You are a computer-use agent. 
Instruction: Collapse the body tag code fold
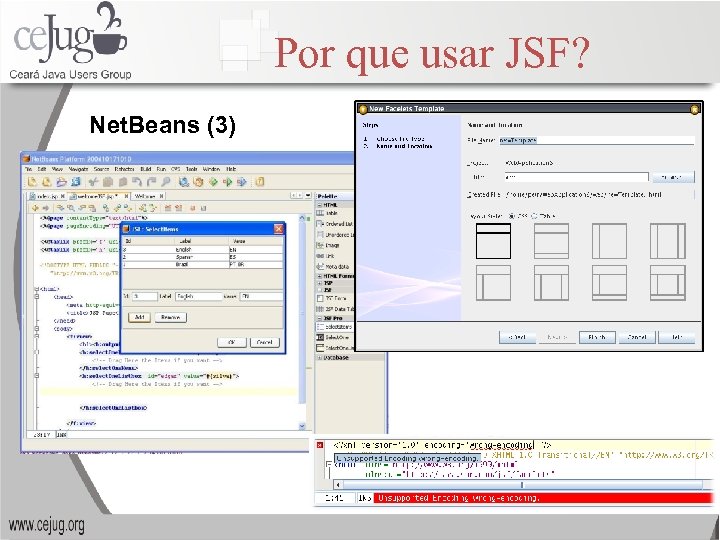[x=37, y=329]
